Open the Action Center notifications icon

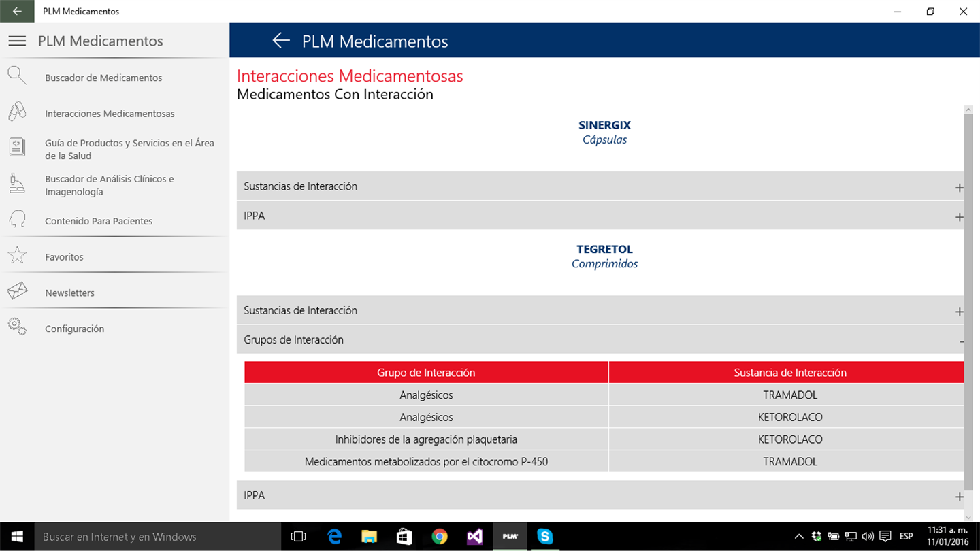point(885,537)
